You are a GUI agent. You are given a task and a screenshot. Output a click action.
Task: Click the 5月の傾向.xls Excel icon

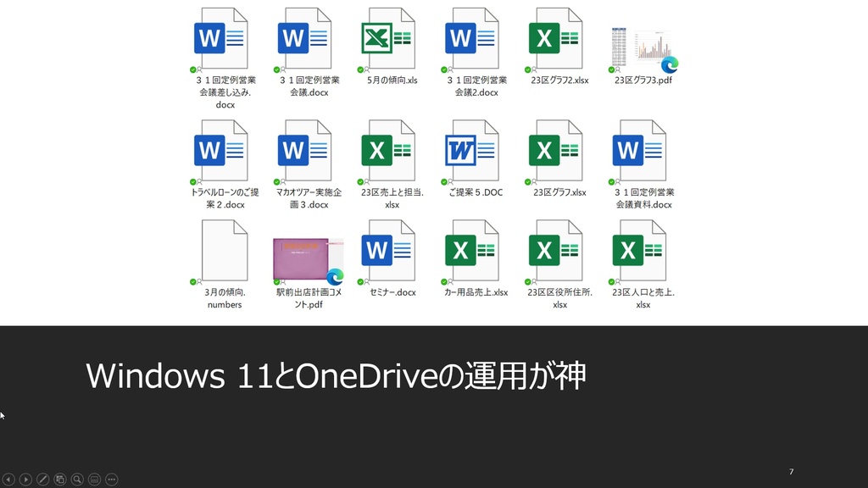click(388, 39)
